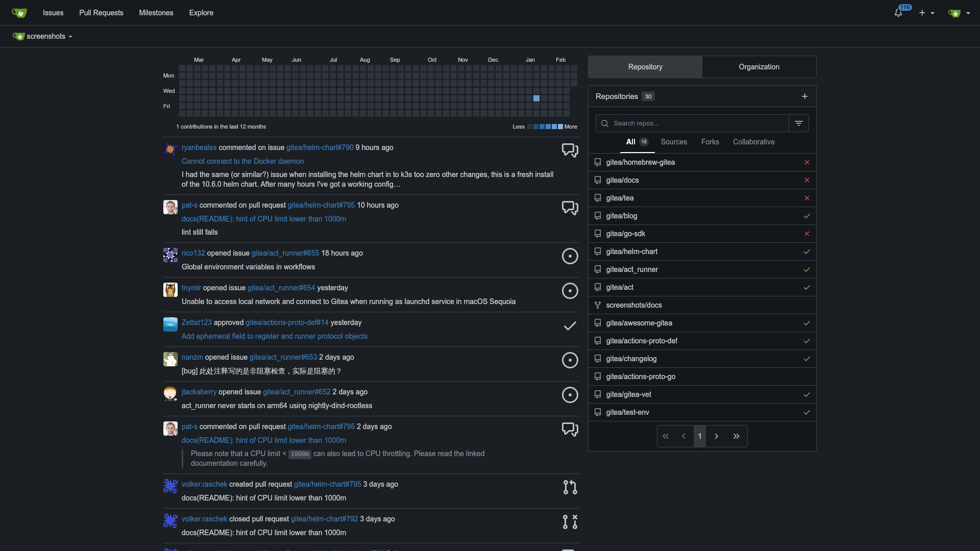The width and height of the screenshot is (980, 551).
Task: Click the Gitea logo in the top bar
Action: [x=19, y=12]
